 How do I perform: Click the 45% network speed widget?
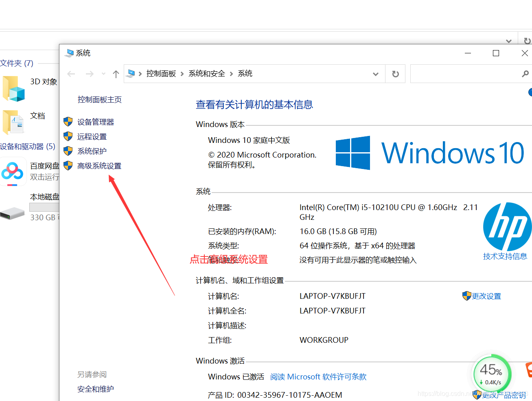pyautogui.click(x=491, y=374)
